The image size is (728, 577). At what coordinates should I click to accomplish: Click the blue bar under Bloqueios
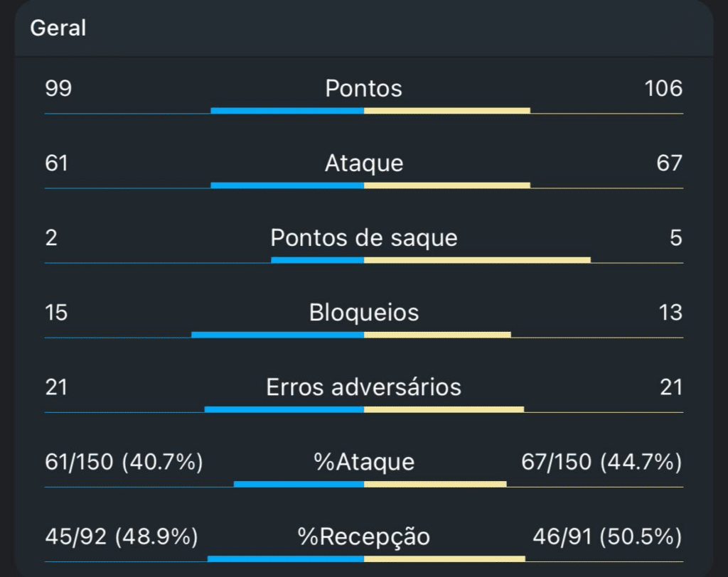277,335
